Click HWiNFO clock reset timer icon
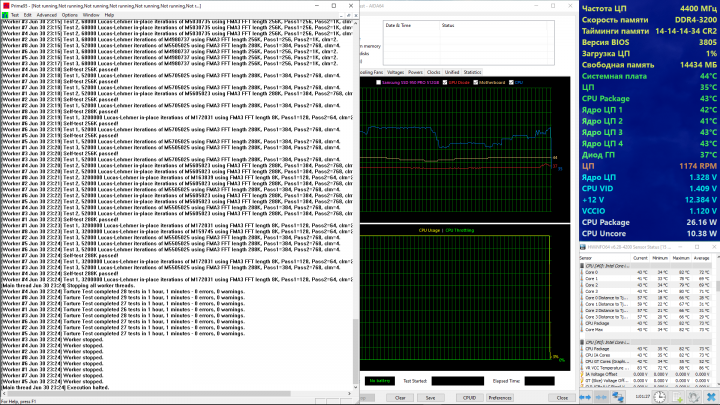The width and height of the screenshot is (720, 405). (660, 397)
